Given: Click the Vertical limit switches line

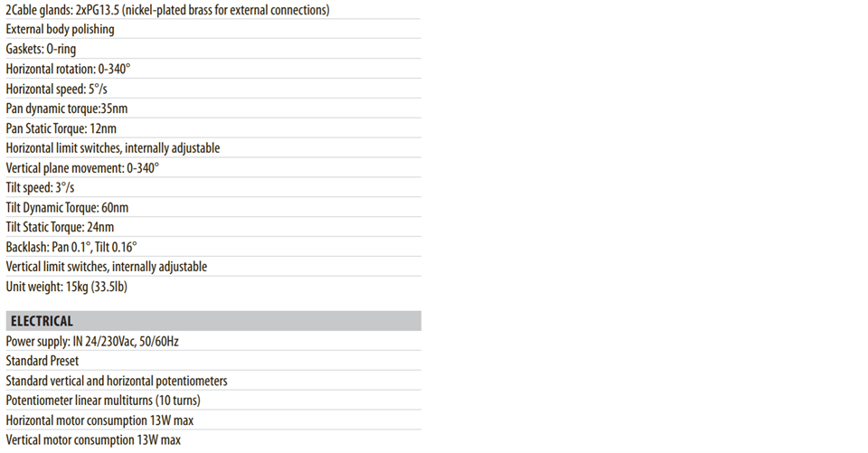Looking at the screenshot, I should tap(106, 267).
